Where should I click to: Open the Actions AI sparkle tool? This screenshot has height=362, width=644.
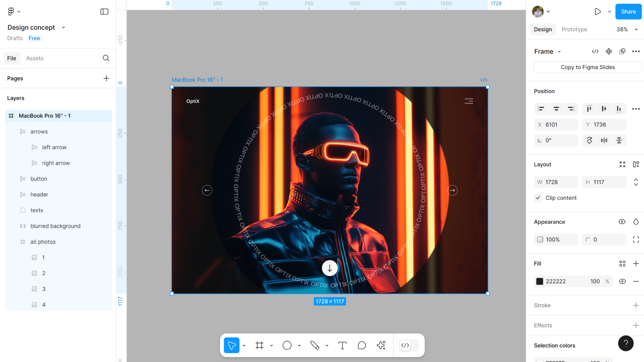tap(381, 346)
